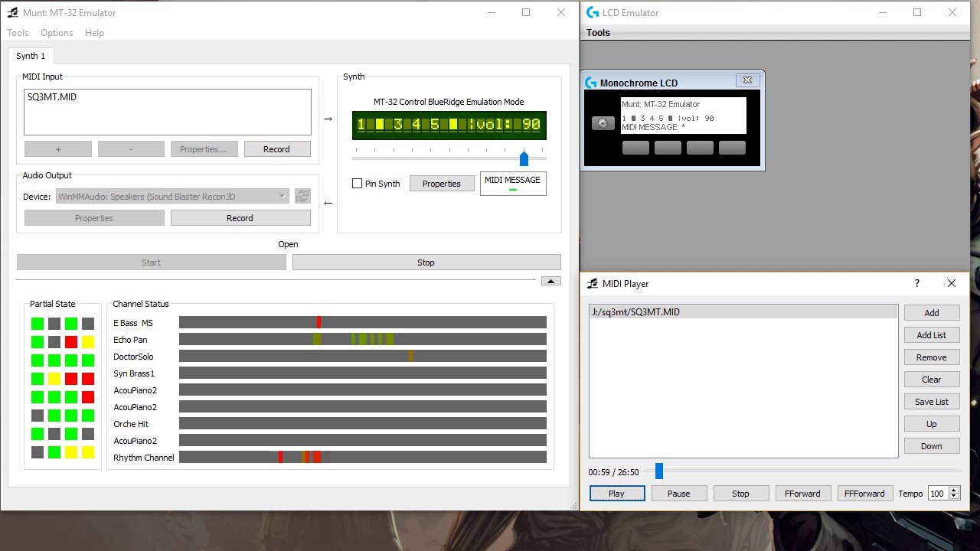This screenshot has width=980, height=551.
Task: Click the question mark help icon in MIDI Player
Action: click(x=917, y=283)
